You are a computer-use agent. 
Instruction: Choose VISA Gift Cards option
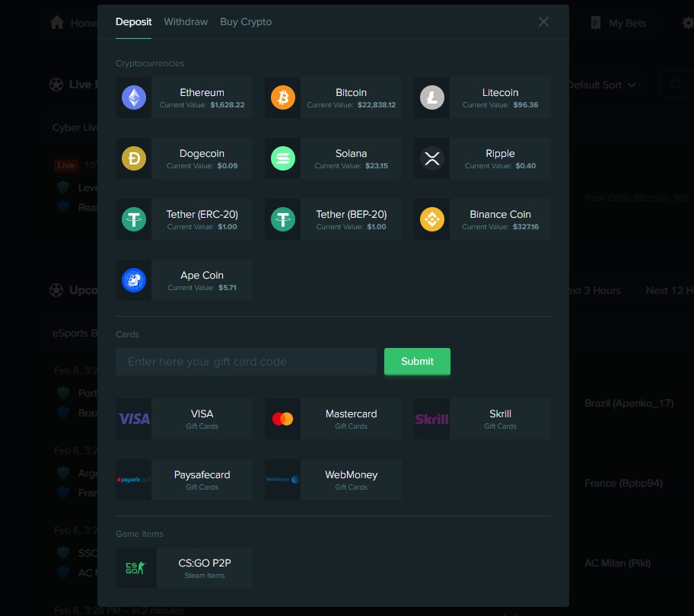184,419
